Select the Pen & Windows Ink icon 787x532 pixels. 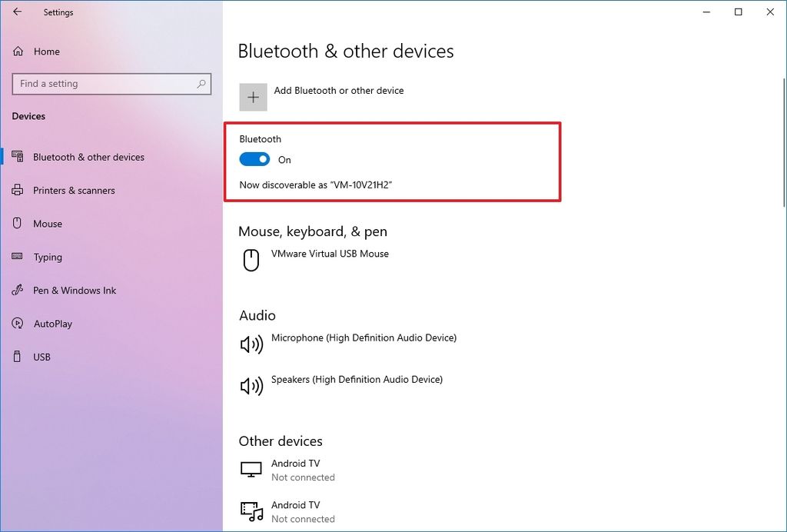click(x=17, y=290)
